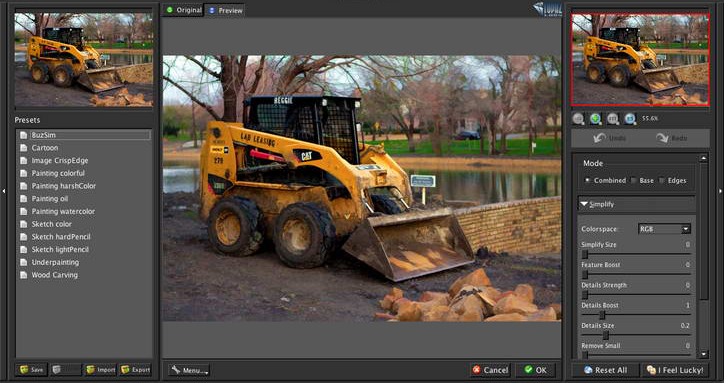
Task: Save the current settings as a preset
Action: (x=31, y=370)
